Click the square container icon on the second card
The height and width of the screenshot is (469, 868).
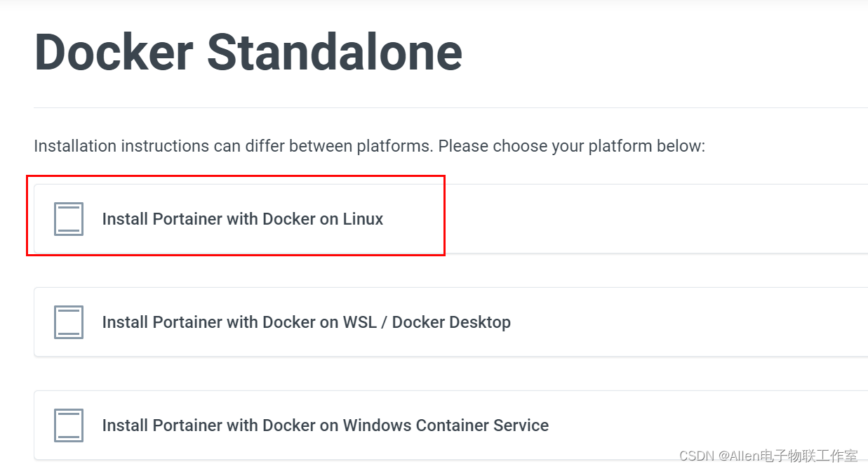click(x=68, y=322)
